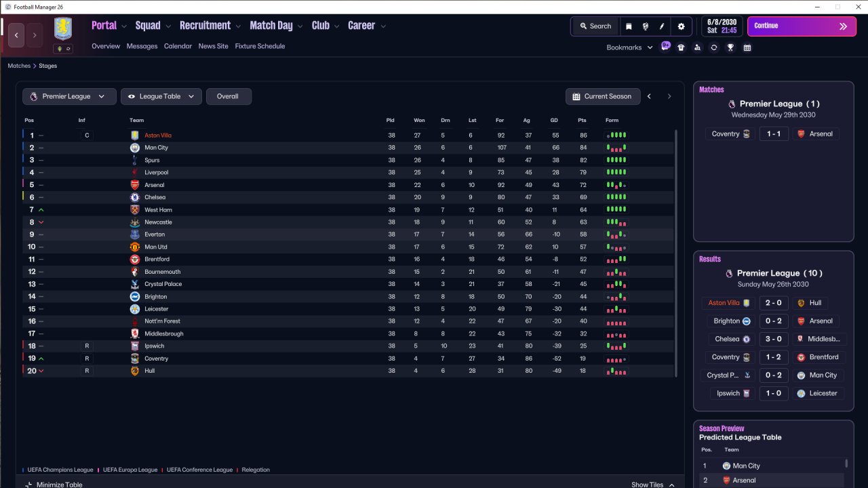The image size is (868, 488).
Task: Go to previous season with left arrow
Action: [x=649, y=96]
